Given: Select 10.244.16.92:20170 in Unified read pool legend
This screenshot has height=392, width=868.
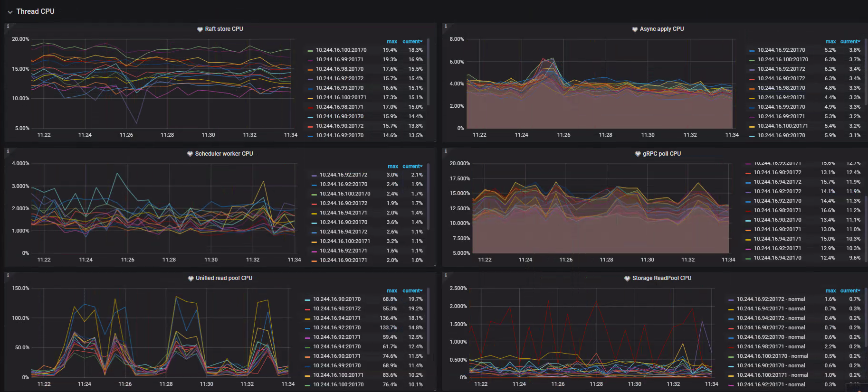Looking at the screenshot, I should pos(337,327).
